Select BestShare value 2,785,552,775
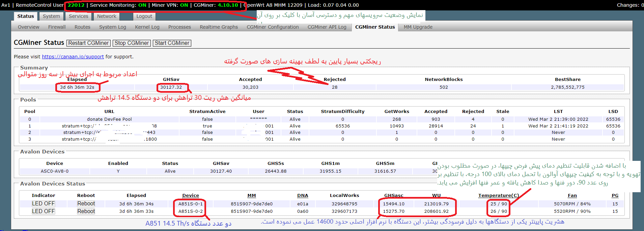 point(568,87)
